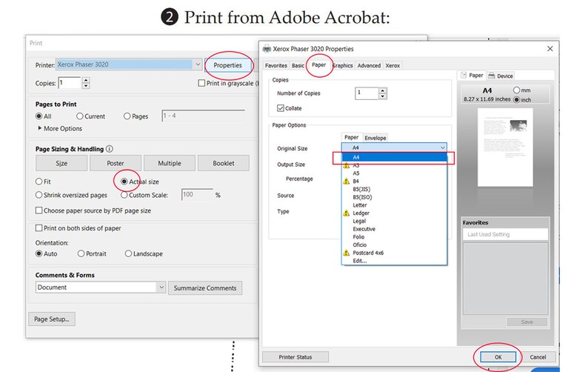The width and height of the screenshot is (588, 372).
Task: Choose highlighted A4 in the size list
Action: pos(394,157)
